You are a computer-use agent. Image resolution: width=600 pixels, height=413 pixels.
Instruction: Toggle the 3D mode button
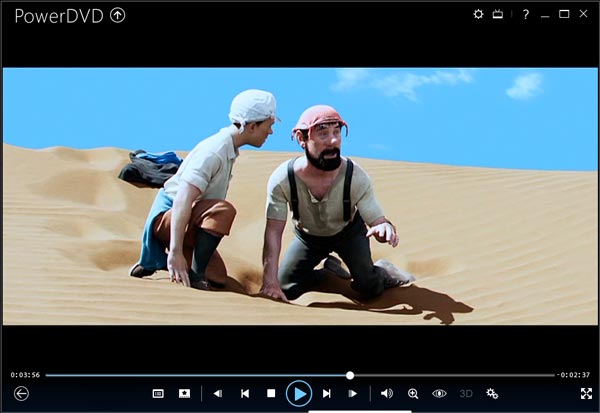466,393
